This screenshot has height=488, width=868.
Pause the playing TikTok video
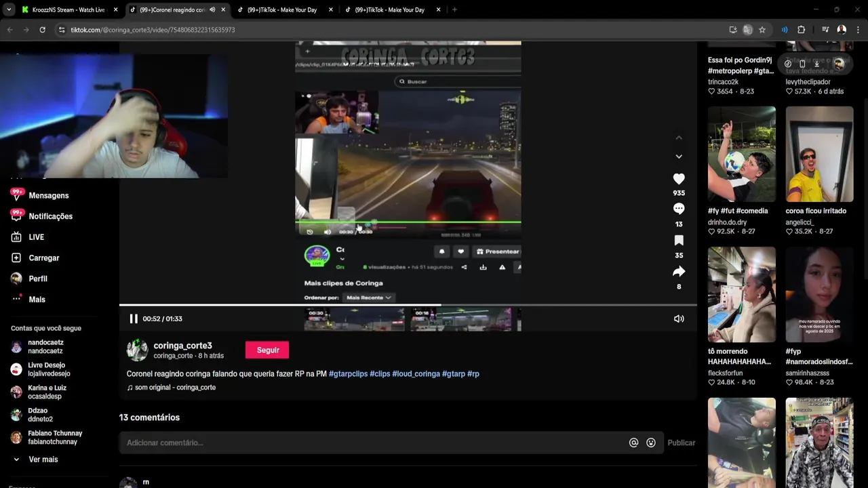134,319
